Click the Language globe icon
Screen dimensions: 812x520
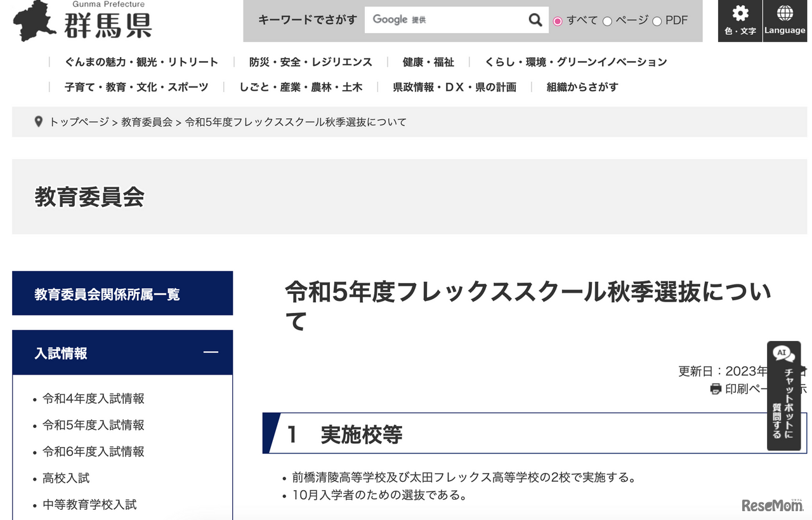(x=785, y=20)
